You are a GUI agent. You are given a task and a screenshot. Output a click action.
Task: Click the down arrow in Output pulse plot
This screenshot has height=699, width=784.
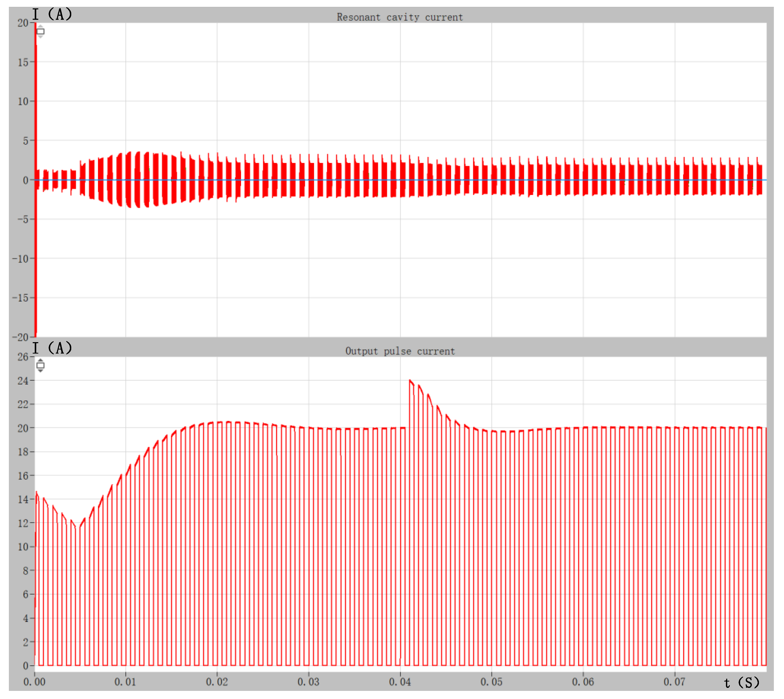tap(40, 371)
